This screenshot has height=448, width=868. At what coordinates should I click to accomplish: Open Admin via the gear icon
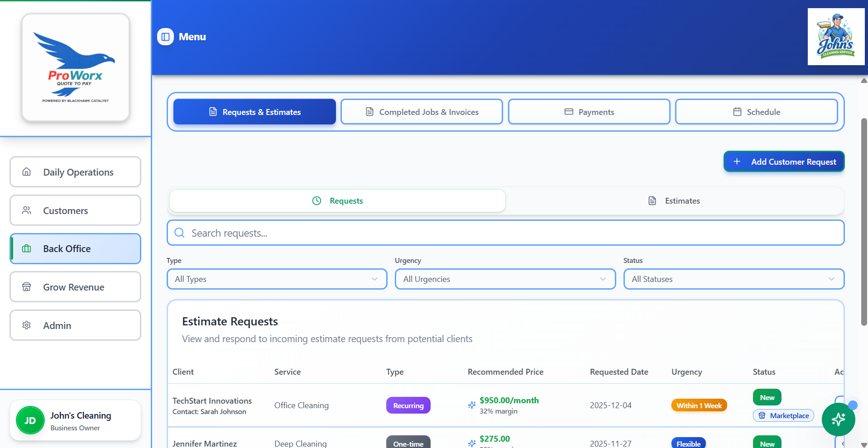(x=27, y=325)
